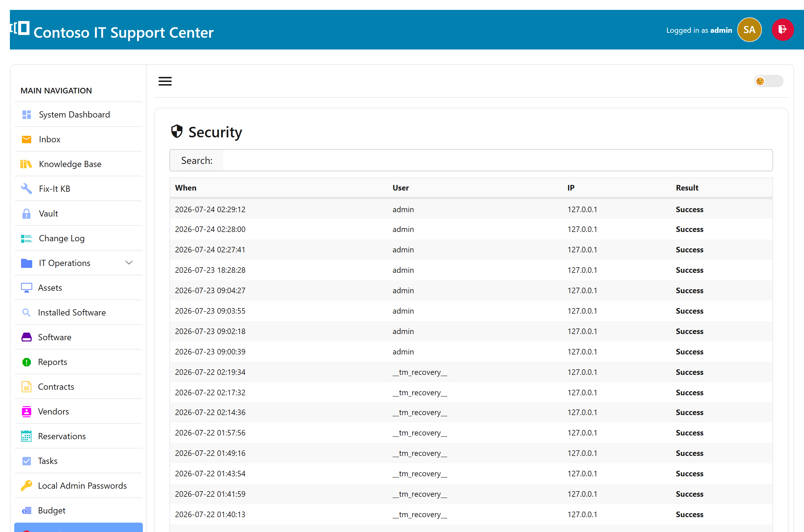Click user admin in 2026-07-23 09:00:39 row
Screen dimensions: 804x532
(x=403, y=352)
